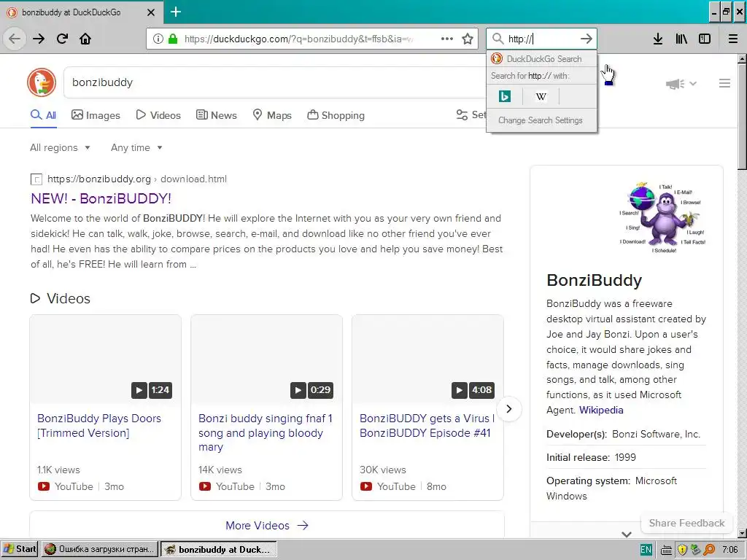The width and height of the screenshot is (747, 560).
Task: Search with Wikipedia one-click engine icon
Action: coord(541,97)
